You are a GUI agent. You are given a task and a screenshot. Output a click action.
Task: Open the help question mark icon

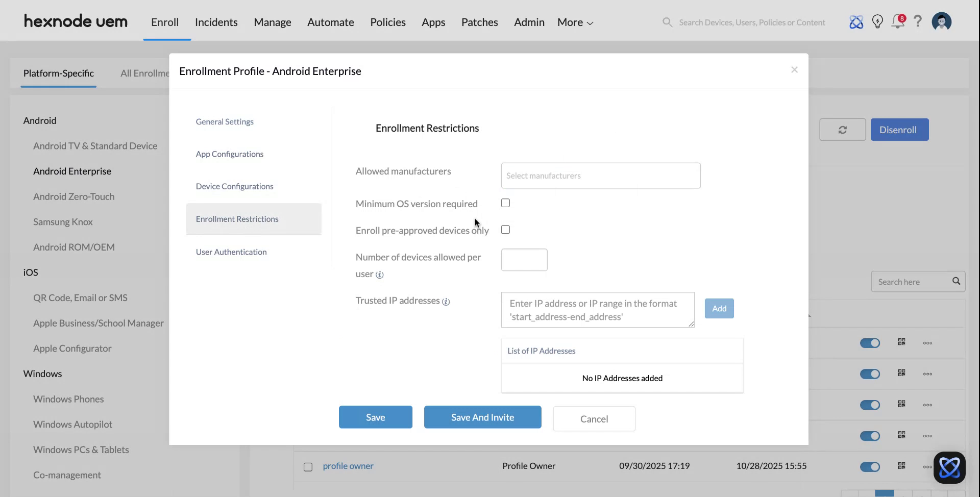918,21
